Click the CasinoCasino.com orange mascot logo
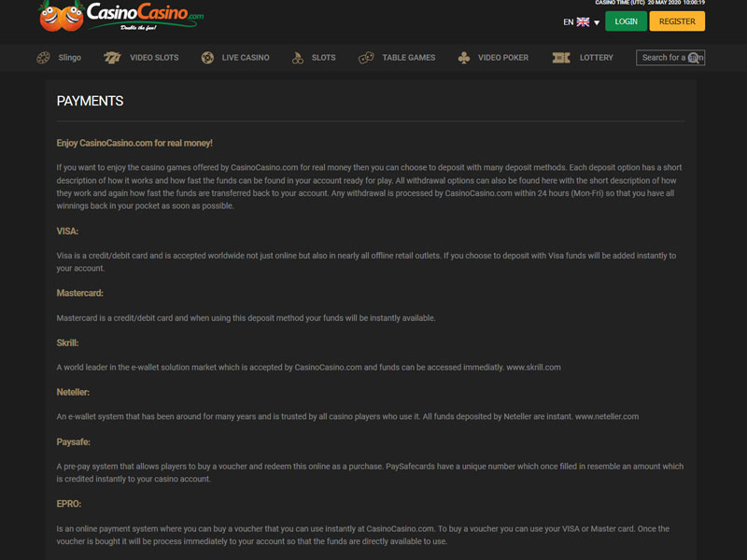The image size is (747, 560). [x=62, y=17]
